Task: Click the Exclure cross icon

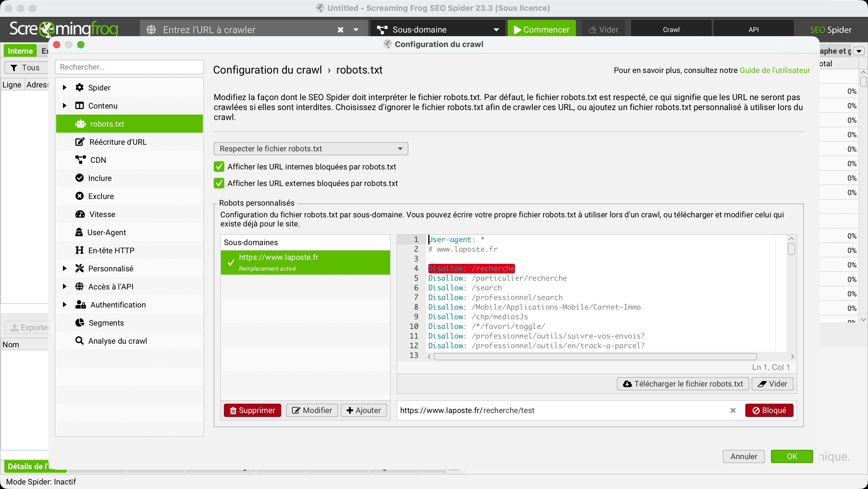Action: [x=80, y=196]
